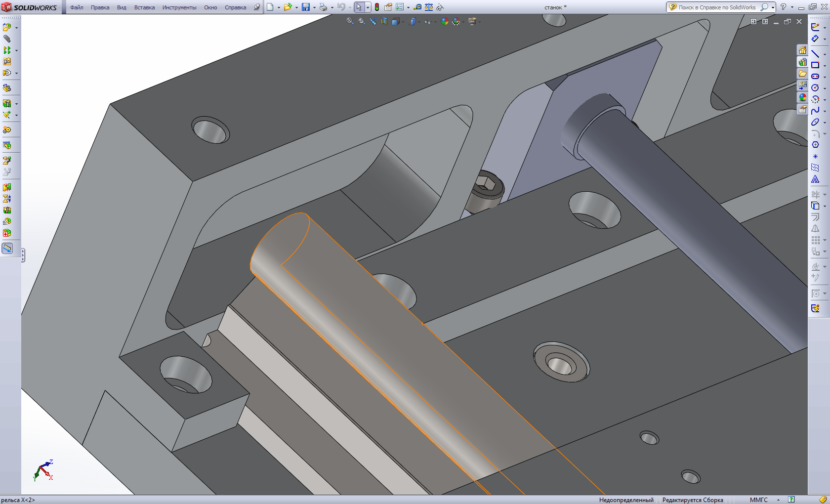Click the SolidWorks logo button
Viewport: 830px width, 504px height.
tap(30, 7)
